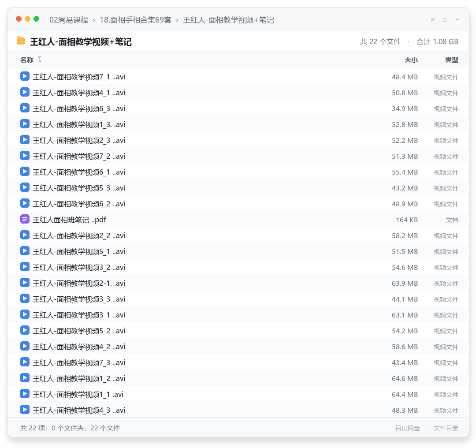
Task: Click video icon for 王红人-面相教学视频3_3
Action: click(x=25, y=298)
